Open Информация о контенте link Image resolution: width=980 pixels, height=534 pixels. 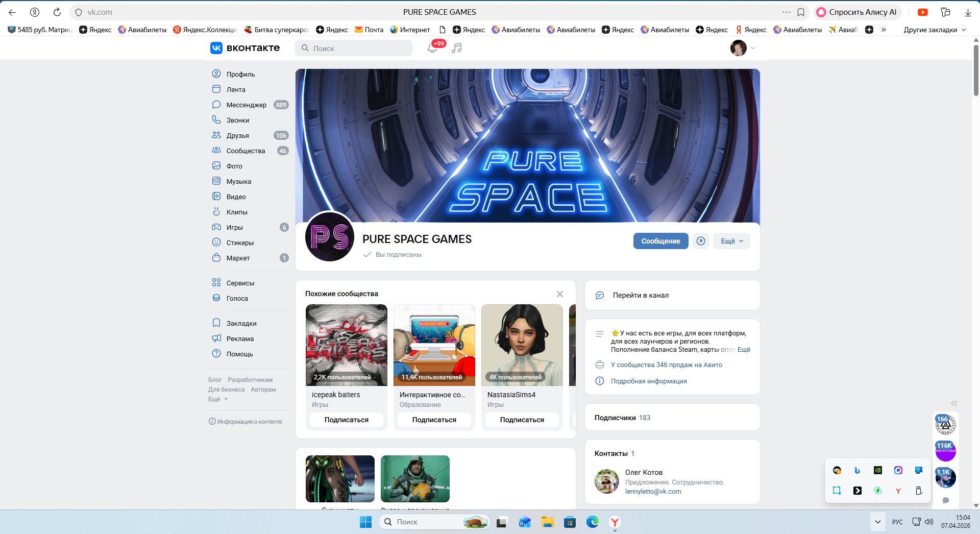click(x=246, y=422)
